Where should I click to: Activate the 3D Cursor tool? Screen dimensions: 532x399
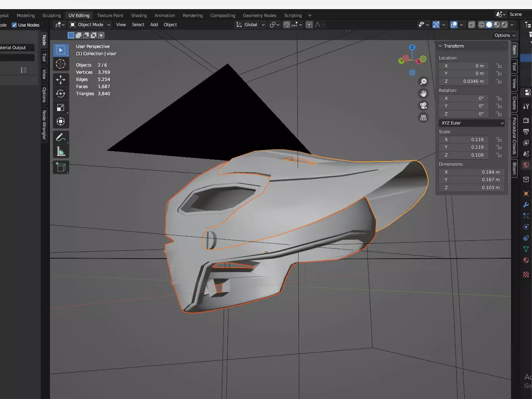pyautogui.click(x=61, y=64)
